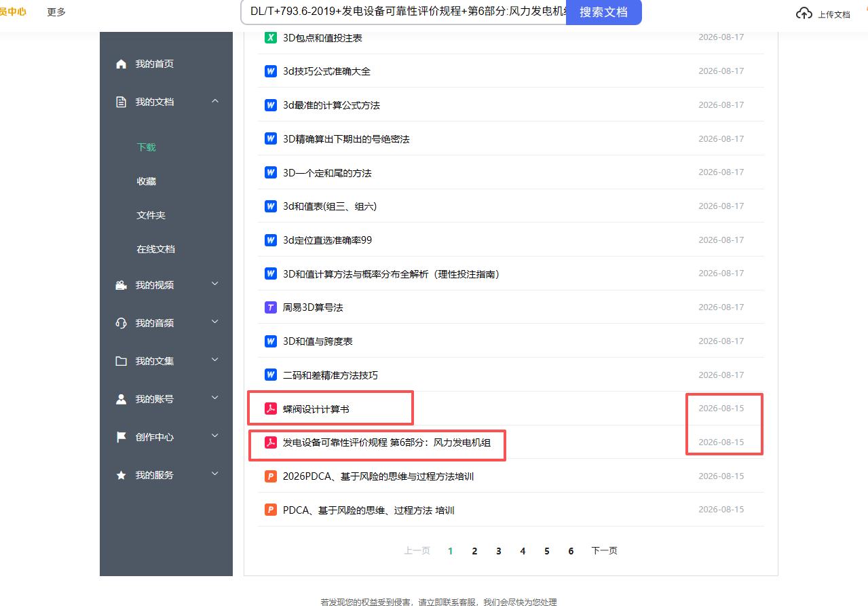Click the Word icon for 3D和值计算方法与概率分布全解析

271,273
